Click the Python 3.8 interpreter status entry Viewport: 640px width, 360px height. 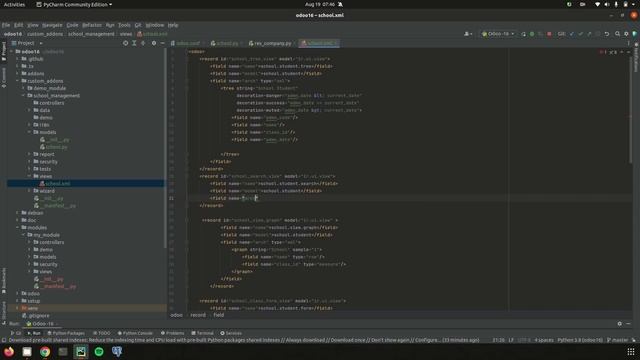[x=580, y=340]
